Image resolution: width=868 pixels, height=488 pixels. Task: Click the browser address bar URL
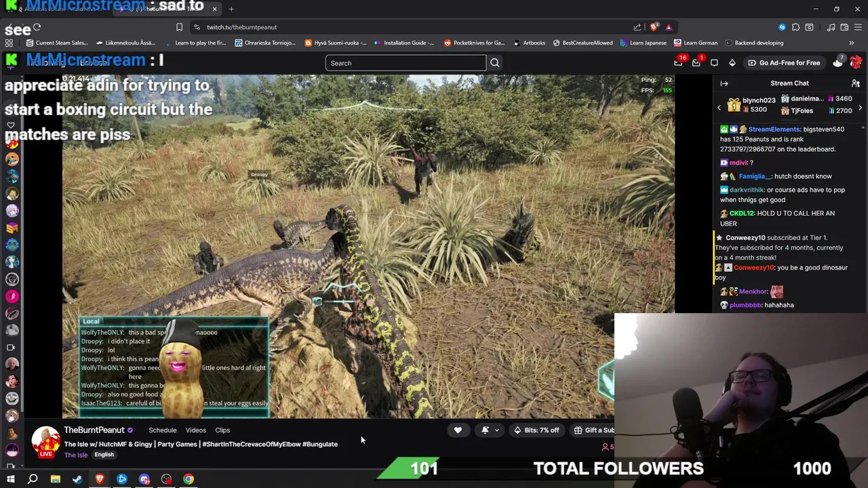241,27
